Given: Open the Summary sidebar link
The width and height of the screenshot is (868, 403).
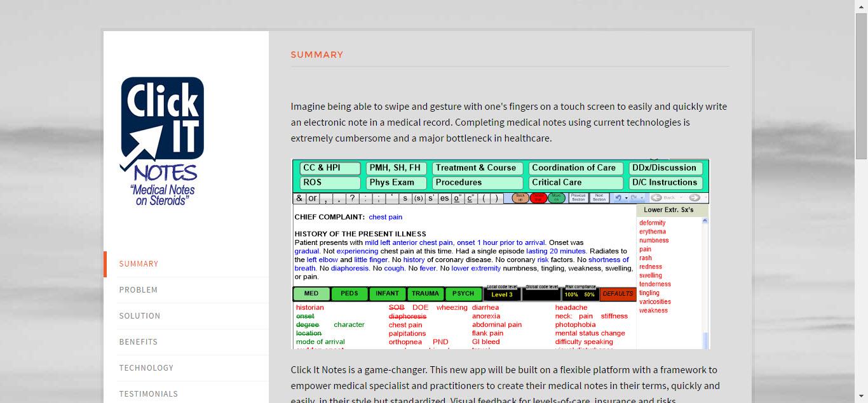Looking at the screenshot, I should [139, 264].
